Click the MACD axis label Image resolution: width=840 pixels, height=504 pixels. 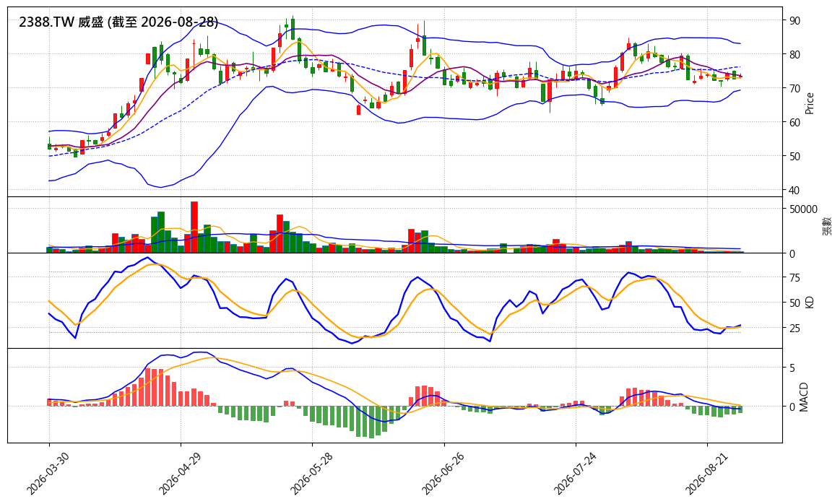[804, 397]
